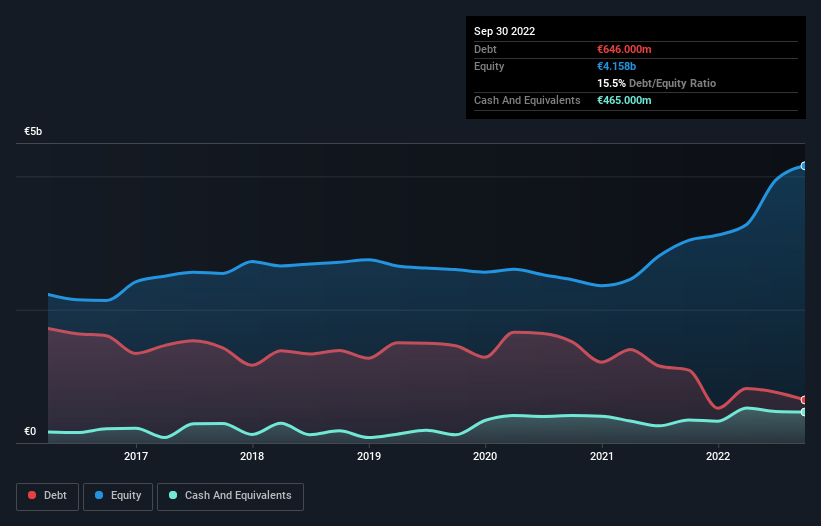Click the blue Equity endpoint marker
This screenshot has width=821, height=526.
[x=804, y=166]
